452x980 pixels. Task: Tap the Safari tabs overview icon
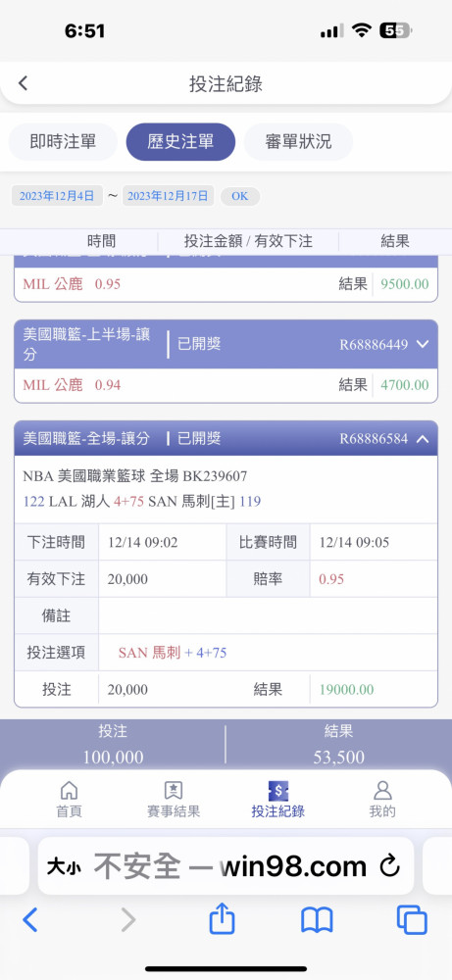[412, 920]
